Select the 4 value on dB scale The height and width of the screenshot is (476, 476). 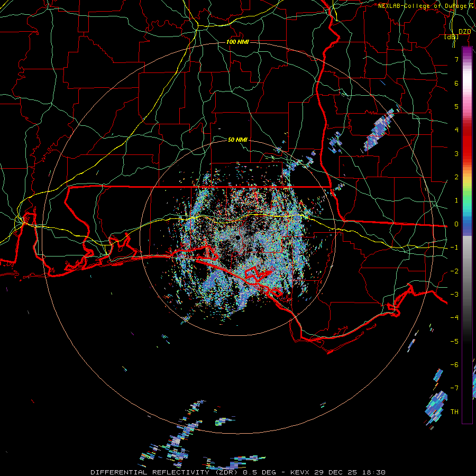(x=456, y=130)
